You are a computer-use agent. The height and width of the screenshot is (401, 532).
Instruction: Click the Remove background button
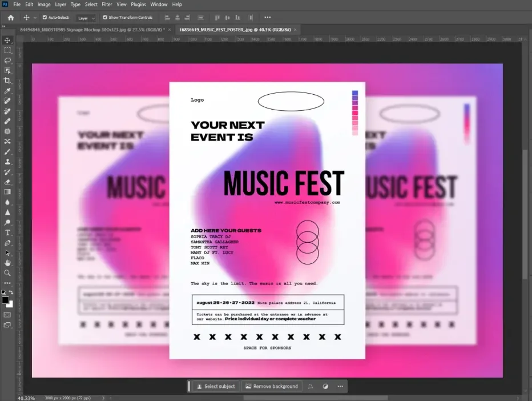(x=272, y=386)
